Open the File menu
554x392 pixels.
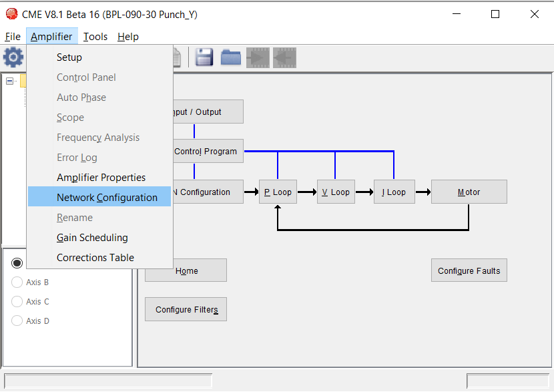pos(13,37)
